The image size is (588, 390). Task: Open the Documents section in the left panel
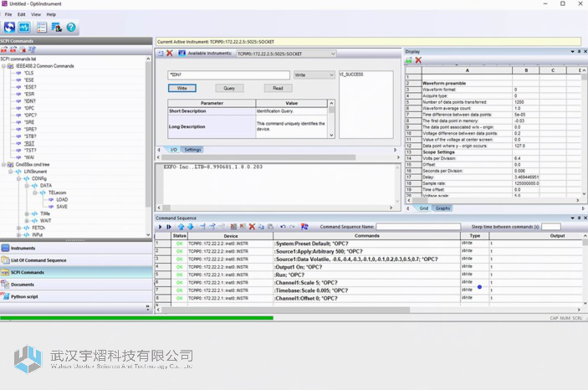click(23, 285)
